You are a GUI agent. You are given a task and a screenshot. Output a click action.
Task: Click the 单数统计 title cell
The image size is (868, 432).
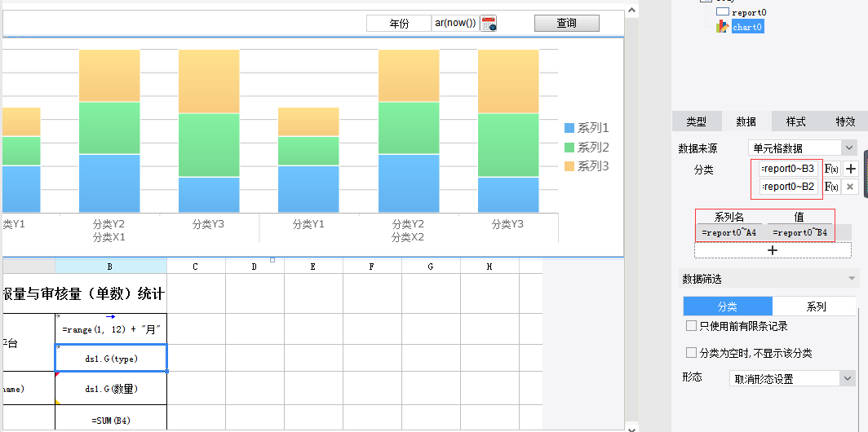(84, 293)
